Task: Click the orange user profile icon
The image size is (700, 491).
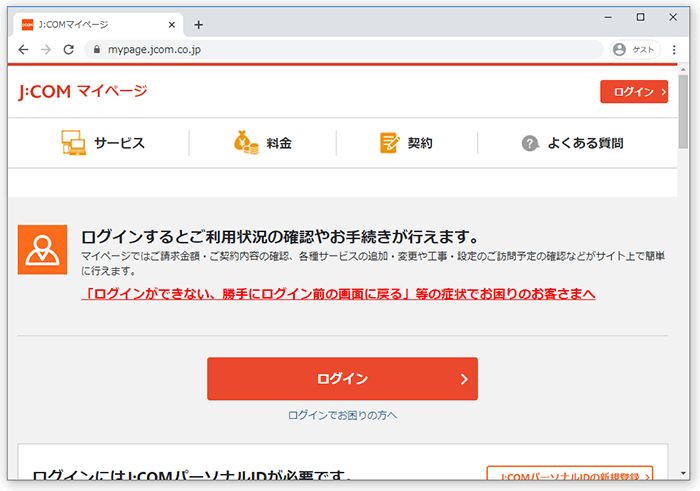Action: (42, 250)
